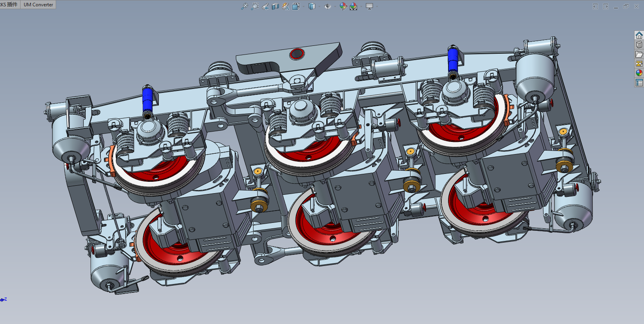
Task: Restore down the document window
Action: tap(626, 6)
